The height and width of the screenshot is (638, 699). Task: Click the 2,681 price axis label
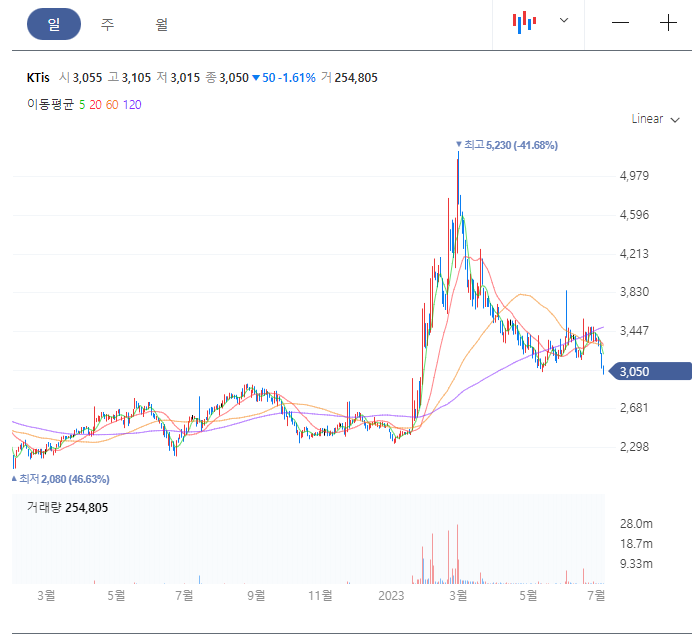pos(634,408)
